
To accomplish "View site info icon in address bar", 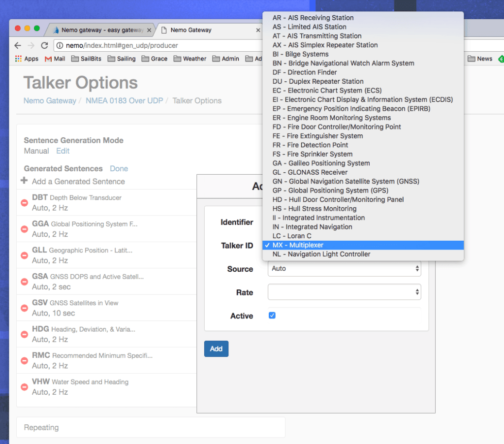I will coord(60,45).
